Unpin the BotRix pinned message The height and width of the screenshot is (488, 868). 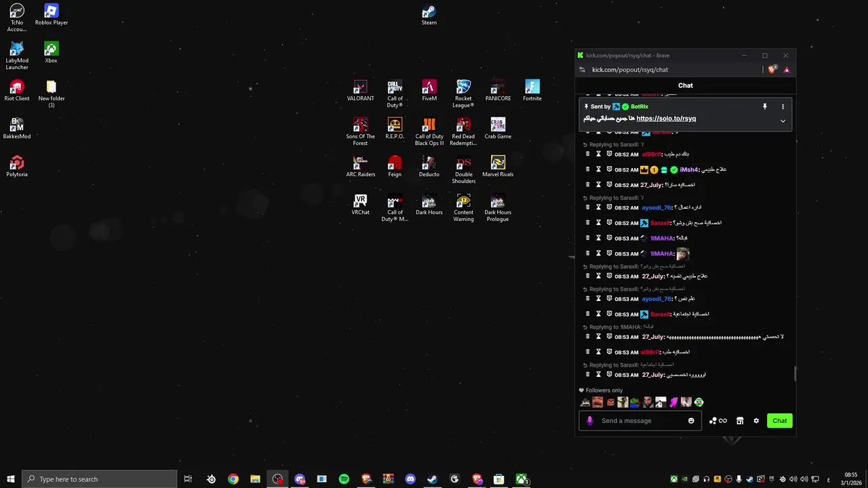coord(765,106)
